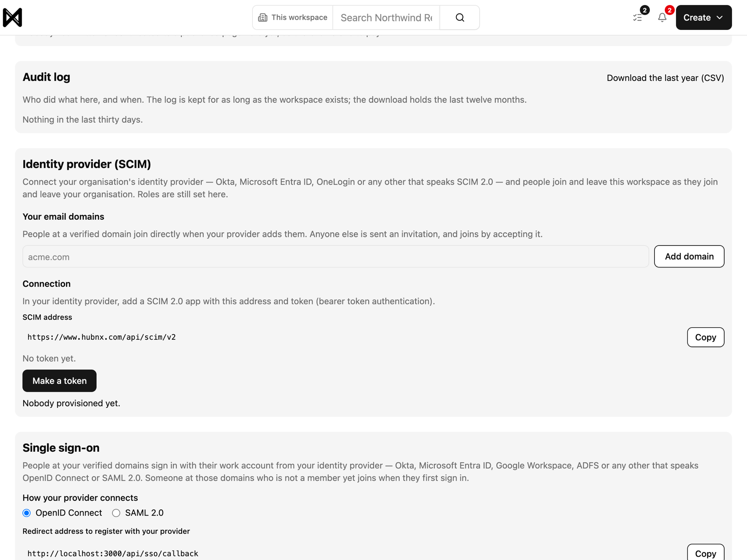Click the app logo in top-left corner
The height and width of the screenshot is (560, 747).
coord(12,17)
